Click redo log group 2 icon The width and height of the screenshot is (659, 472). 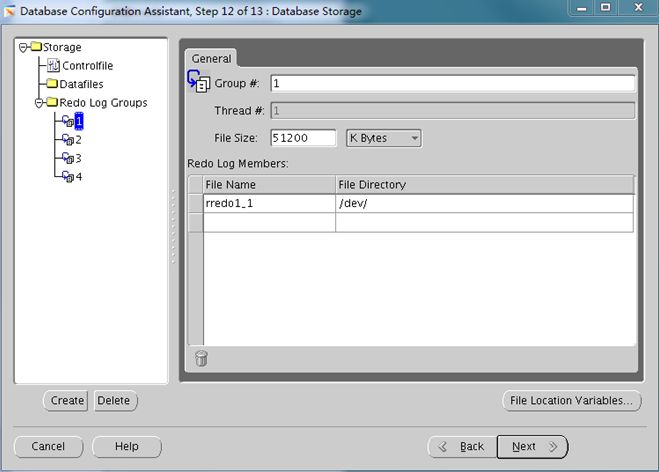[68, 140]
